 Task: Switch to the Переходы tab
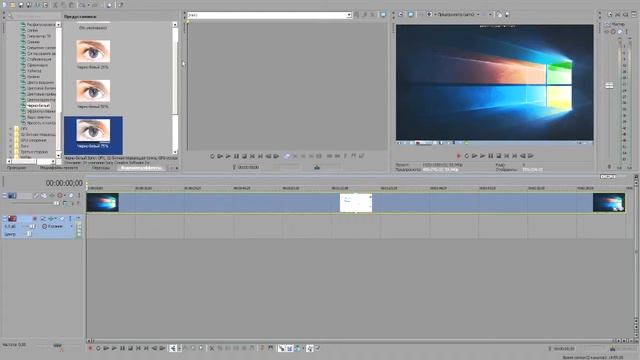point(101,168)
